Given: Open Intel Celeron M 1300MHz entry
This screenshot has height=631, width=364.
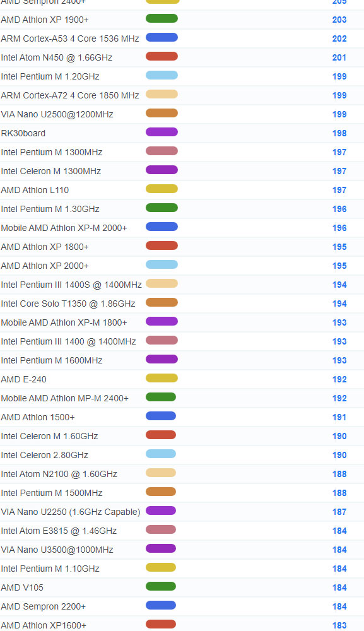Looking at the screenshot, I should (50, 171).
